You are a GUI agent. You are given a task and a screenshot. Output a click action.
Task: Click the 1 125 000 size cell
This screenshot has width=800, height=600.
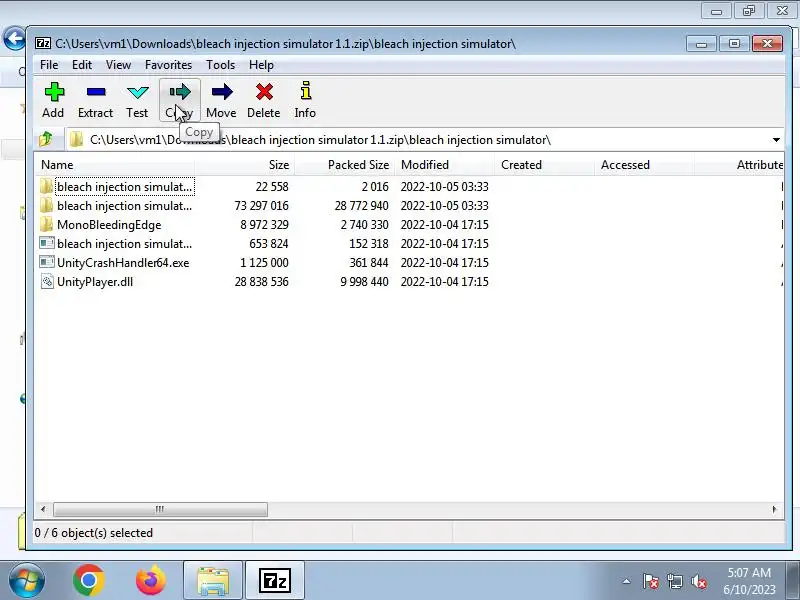click(x=264, y=263)
